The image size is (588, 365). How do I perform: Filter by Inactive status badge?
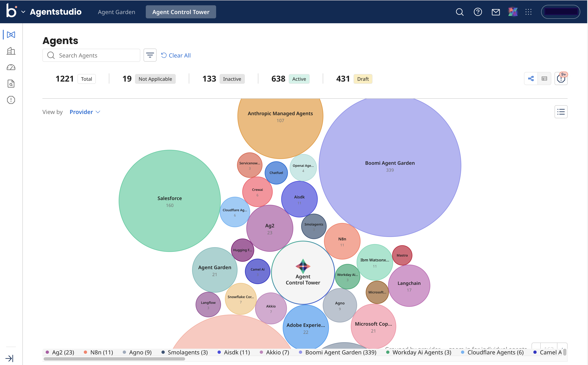tap(232, 79)
